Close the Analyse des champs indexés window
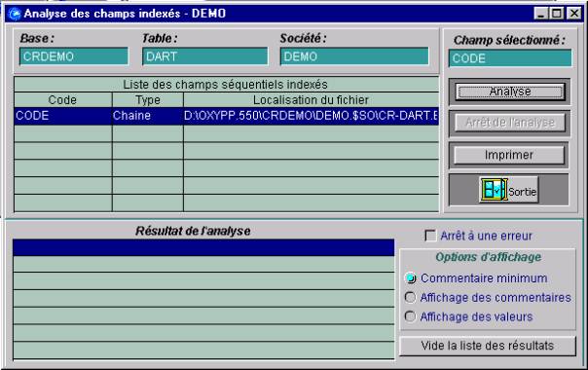The width and height of the screenshot is (588, 370). coord(574,14)
